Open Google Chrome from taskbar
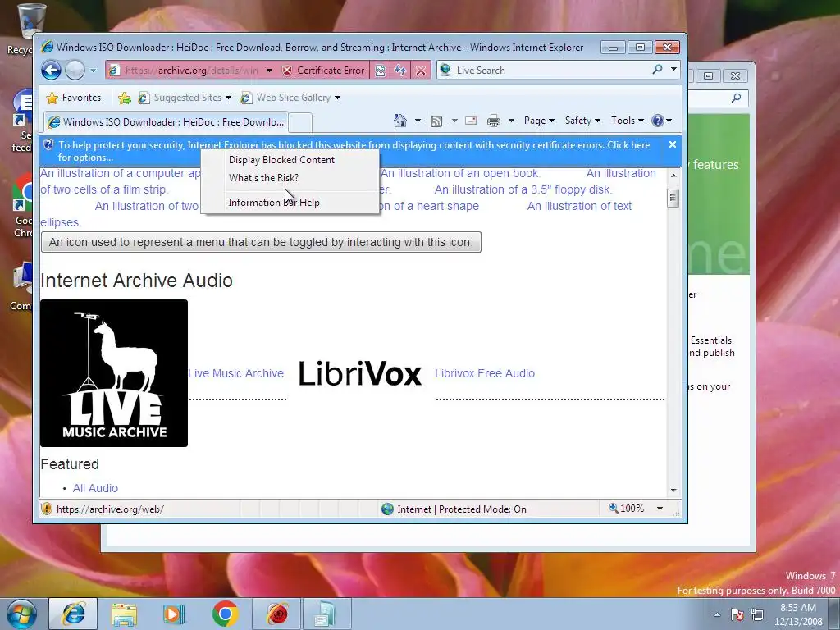This screenshot has height=630, width=840. tap(225, 614)
